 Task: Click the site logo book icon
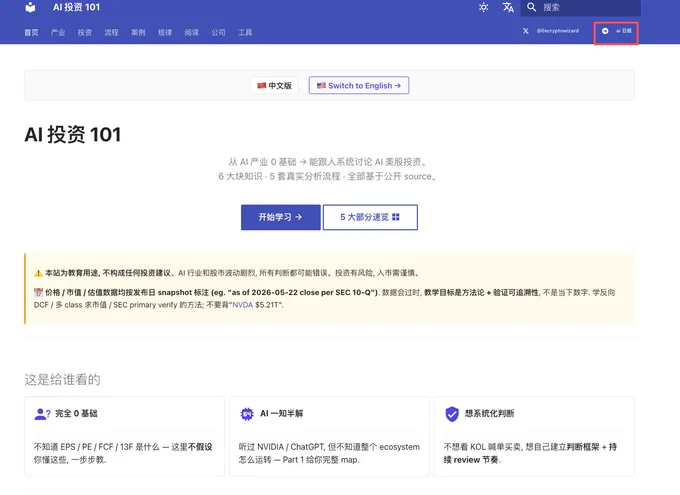click(30, 7)
